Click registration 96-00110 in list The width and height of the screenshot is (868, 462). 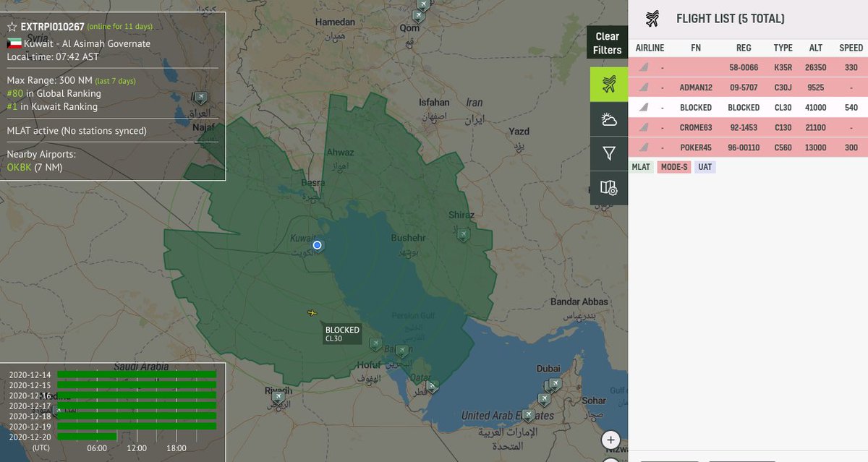[744, 148]
